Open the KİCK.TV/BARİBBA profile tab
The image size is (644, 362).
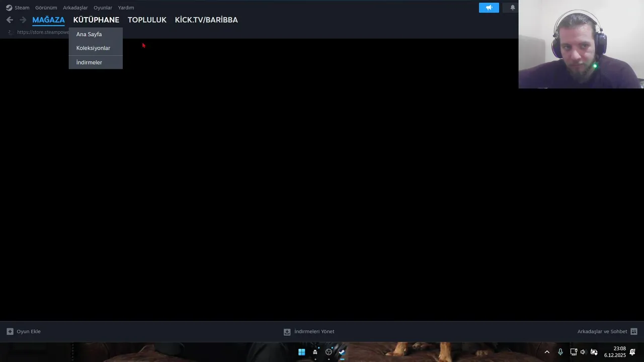(206, 20)
